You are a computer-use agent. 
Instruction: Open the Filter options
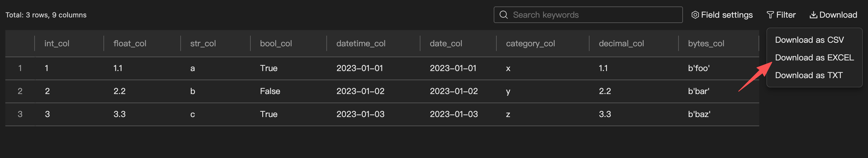786,15
